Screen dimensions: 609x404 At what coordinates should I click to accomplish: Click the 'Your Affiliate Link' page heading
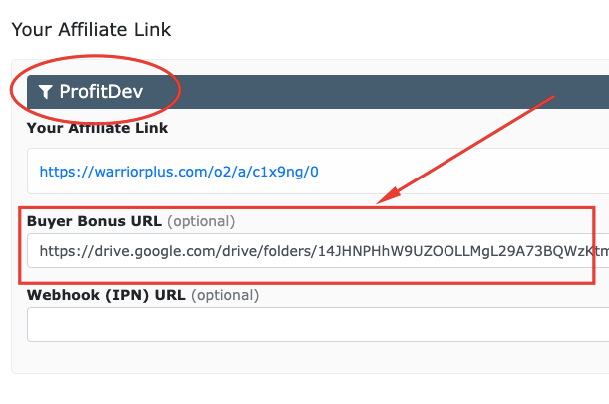(91, 30)
